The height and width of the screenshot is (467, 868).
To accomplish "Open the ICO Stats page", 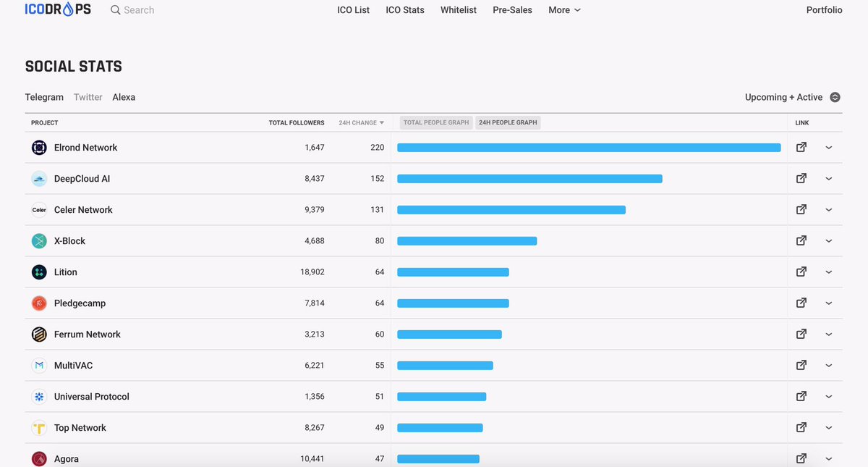I will click(x=404, y=9).
